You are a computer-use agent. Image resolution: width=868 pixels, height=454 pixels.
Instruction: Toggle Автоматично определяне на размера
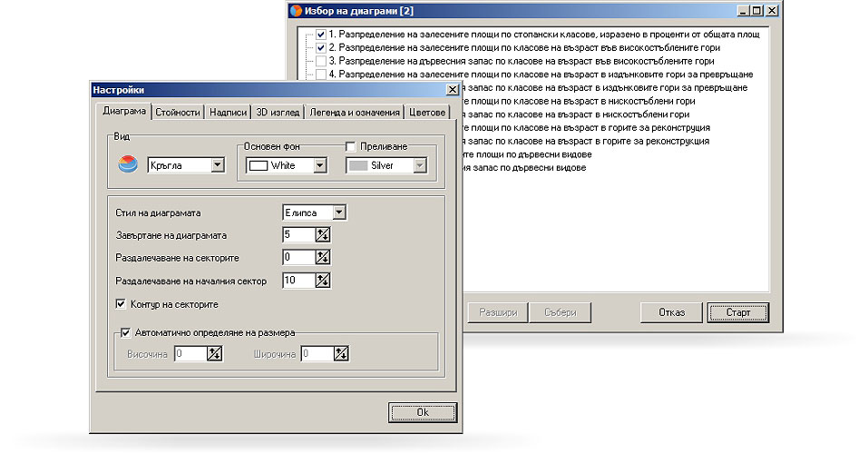(x=125, y=332)
